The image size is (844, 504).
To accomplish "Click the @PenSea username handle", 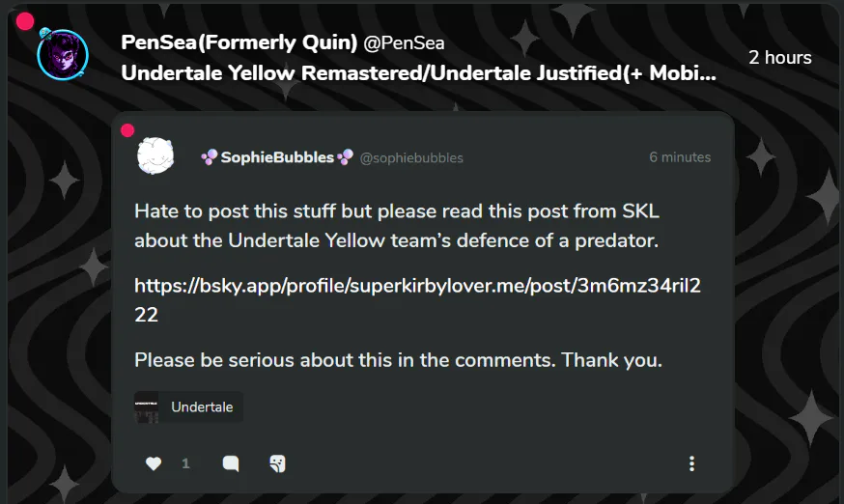I will pyautogui.click(x=404, y=42).
